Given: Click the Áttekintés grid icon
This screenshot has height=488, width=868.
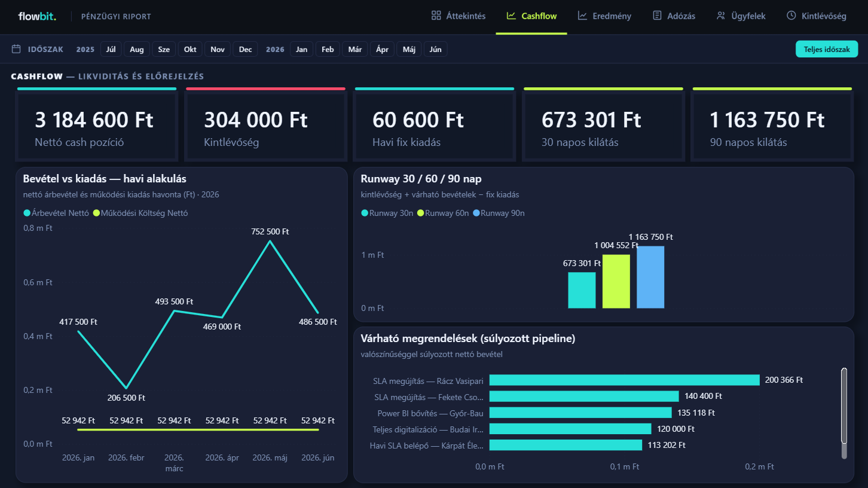Looking at the screenshot, I should pos(436,16).
